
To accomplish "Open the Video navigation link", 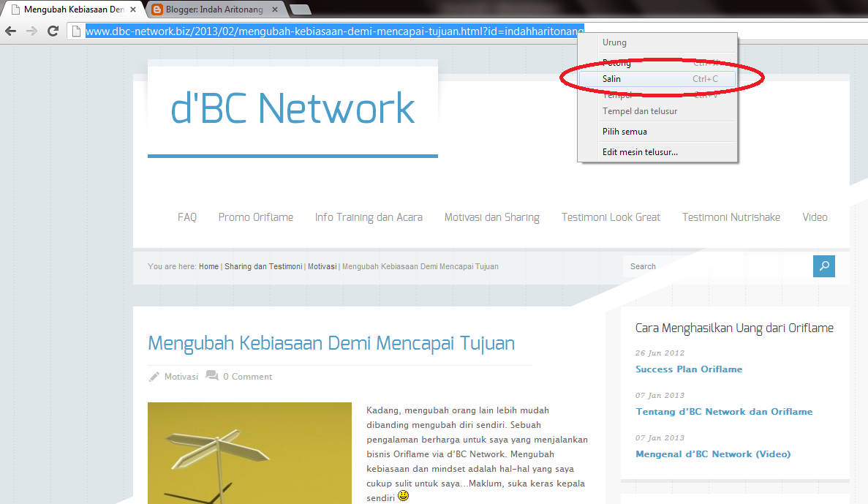I will 815,217.
